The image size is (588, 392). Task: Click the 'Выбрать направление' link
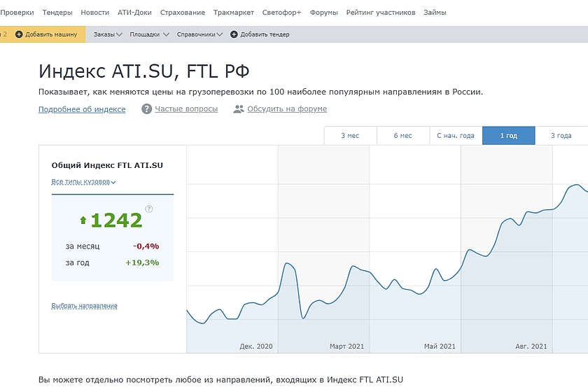coord(84,306)
